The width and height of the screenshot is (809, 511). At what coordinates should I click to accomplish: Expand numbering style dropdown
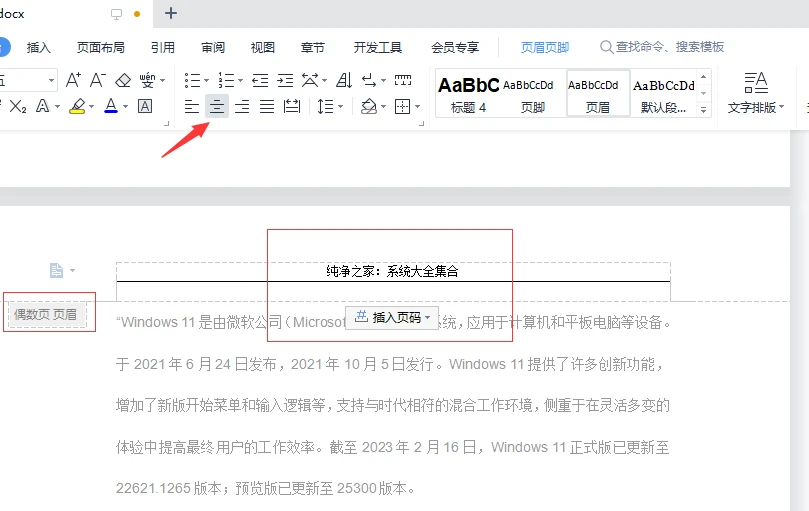point(240,81)
